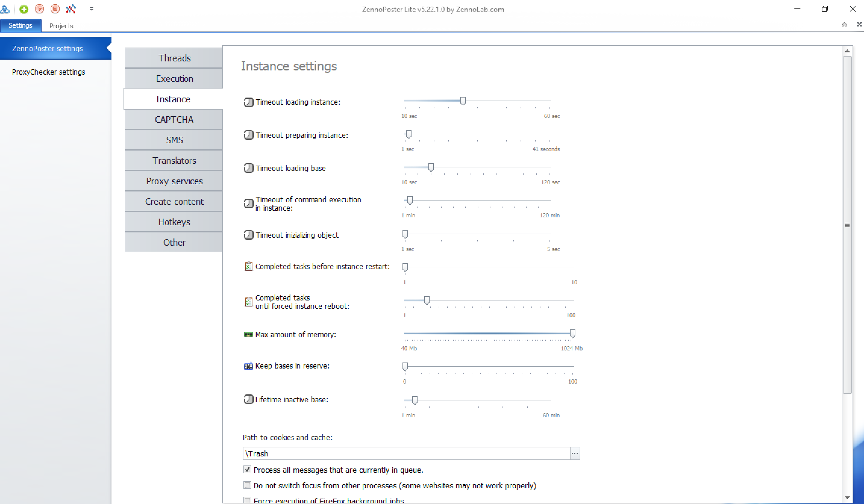Open the graph statistics toolbar icon
The width and height of the screenshot is (864, 504).
[70, 9]
